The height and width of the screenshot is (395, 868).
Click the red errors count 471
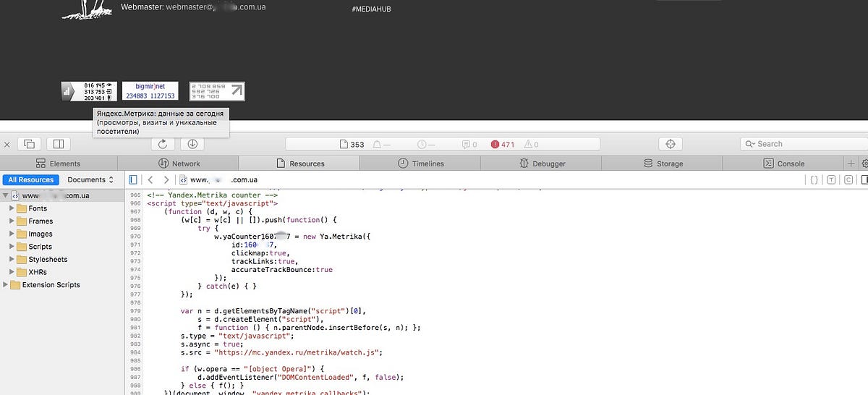click(x=503, y=145)
